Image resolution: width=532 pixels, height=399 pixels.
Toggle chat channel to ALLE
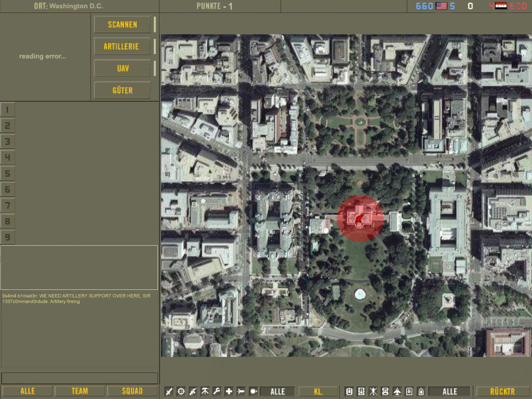coord(27,391)
